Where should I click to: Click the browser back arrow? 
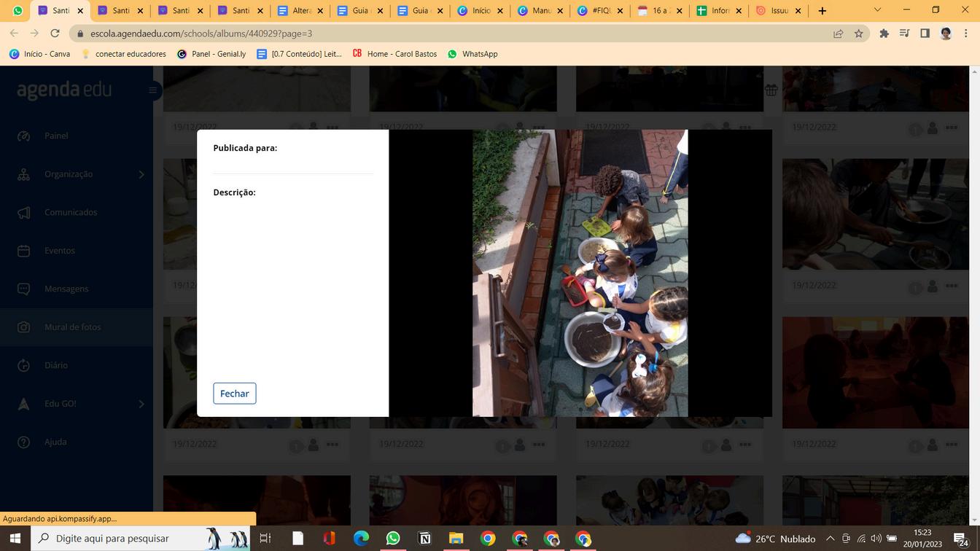(x=14, y=34)
